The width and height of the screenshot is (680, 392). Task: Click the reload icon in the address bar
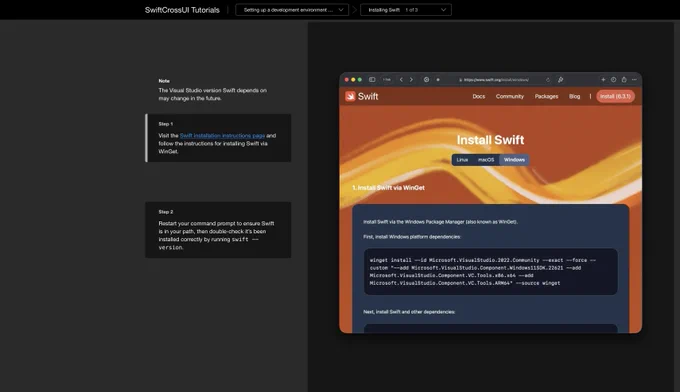point(548,80)
